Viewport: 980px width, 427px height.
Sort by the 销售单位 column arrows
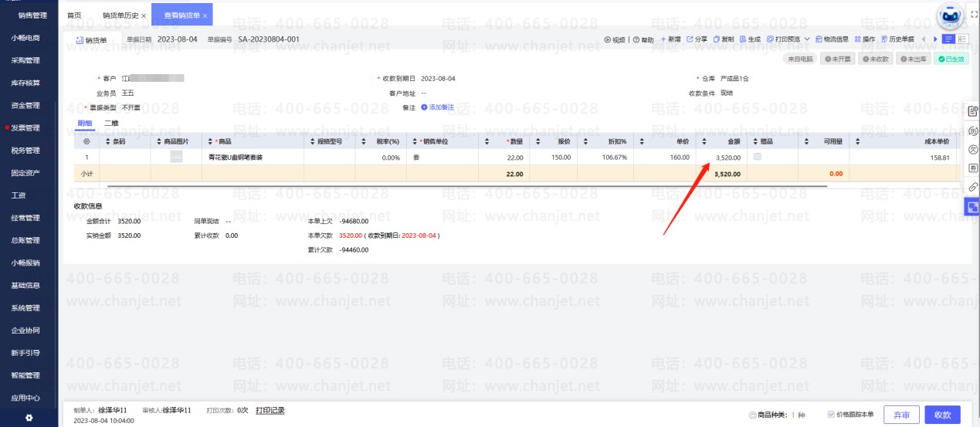click(414, 141)
